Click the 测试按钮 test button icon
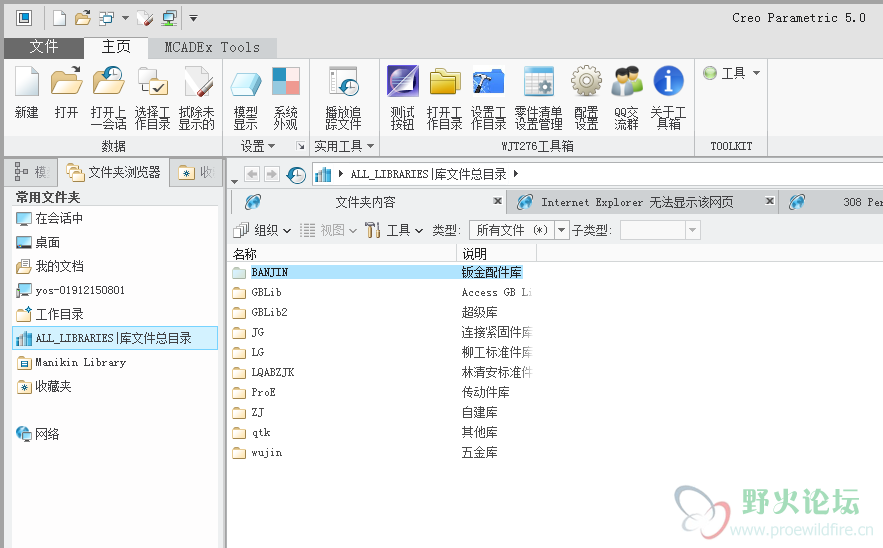 pyautogui.click(x=403, y=81)
